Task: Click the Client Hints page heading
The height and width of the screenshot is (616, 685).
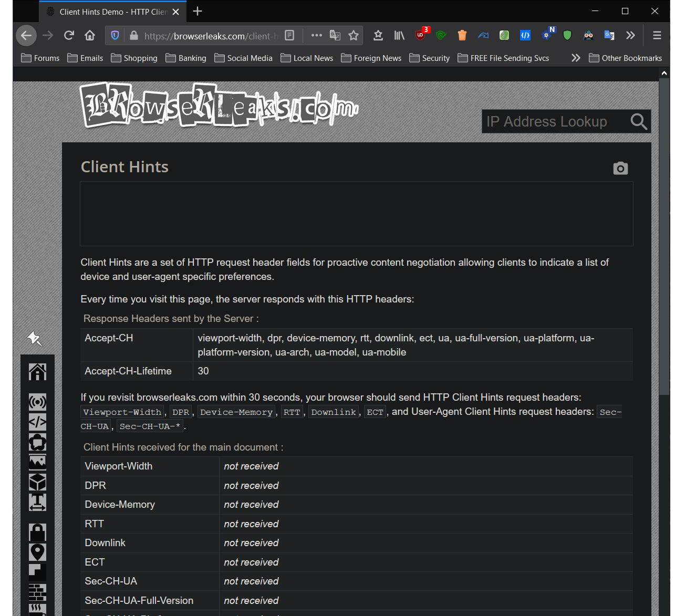Action: (124, 167)
